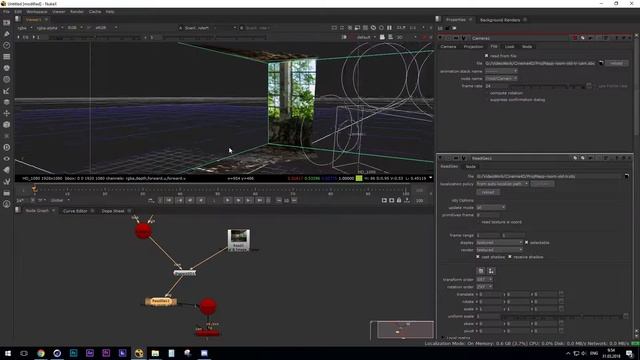
Task: Open the Time nodes toolbar menu
Action: 7,45
